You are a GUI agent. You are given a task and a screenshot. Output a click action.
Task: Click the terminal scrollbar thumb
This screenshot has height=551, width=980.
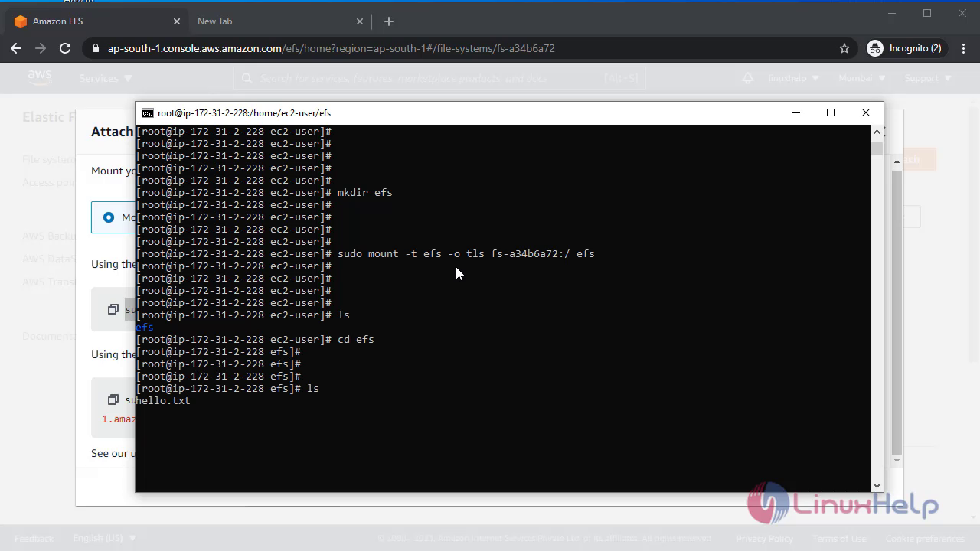tap(877, 148)
